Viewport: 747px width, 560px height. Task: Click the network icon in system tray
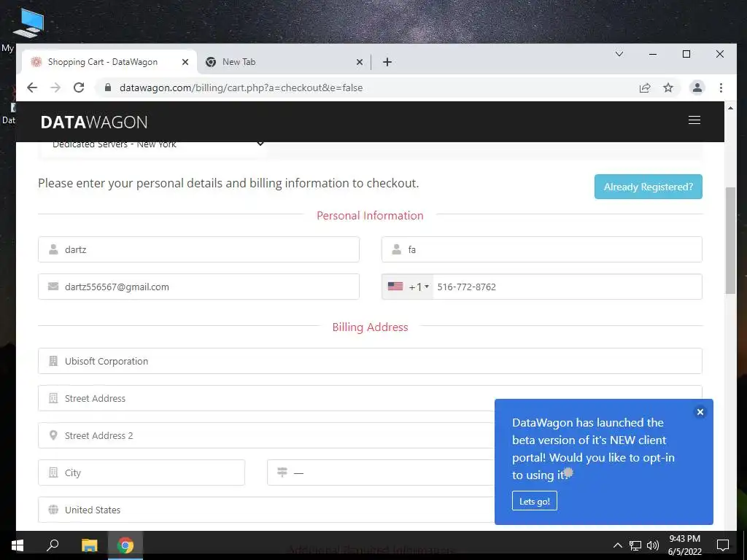pyautogui.click(x=635, y=545)
